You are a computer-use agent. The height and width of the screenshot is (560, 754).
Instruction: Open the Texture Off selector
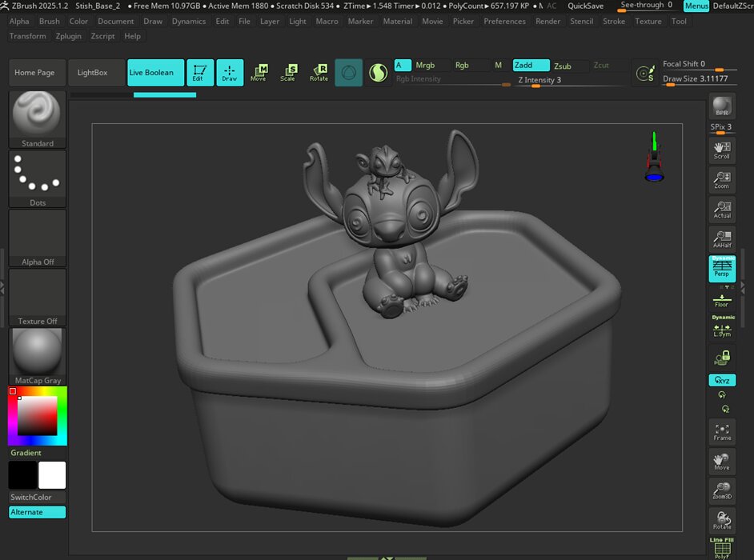point(37,297)
